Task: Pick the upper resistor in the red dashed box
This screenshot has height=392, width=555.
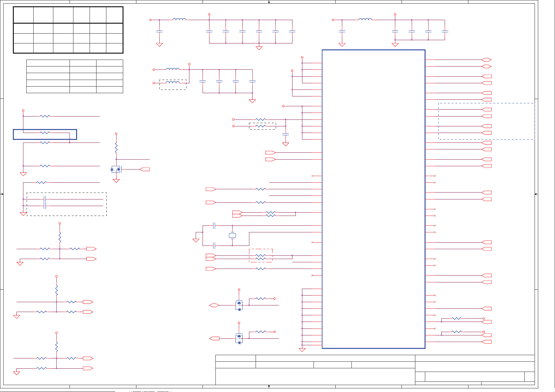Action: [261, 255]
